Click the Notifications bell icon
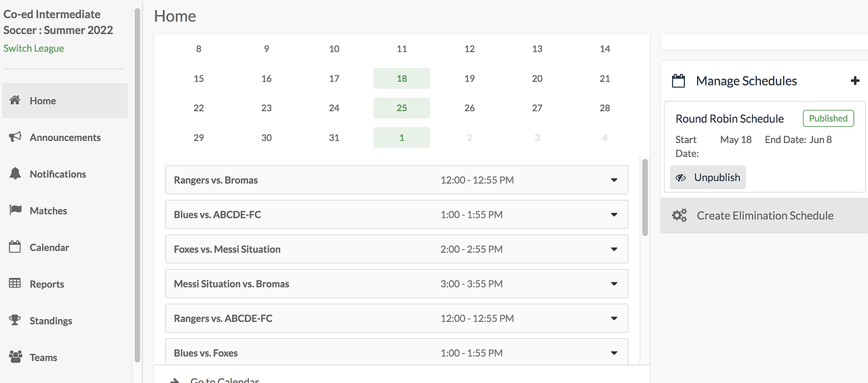Image resolution: width=868 pixels, height=383 pixels. [x=15, y=174]
